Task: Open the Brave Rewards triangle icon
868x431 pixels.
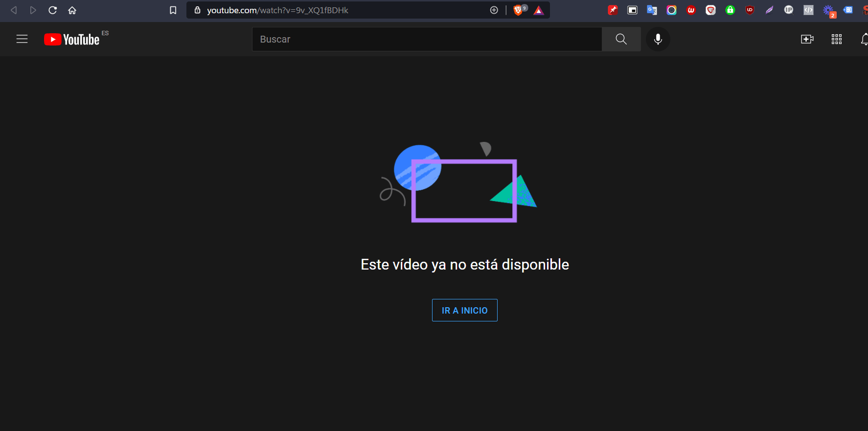Action: point(539,10)
